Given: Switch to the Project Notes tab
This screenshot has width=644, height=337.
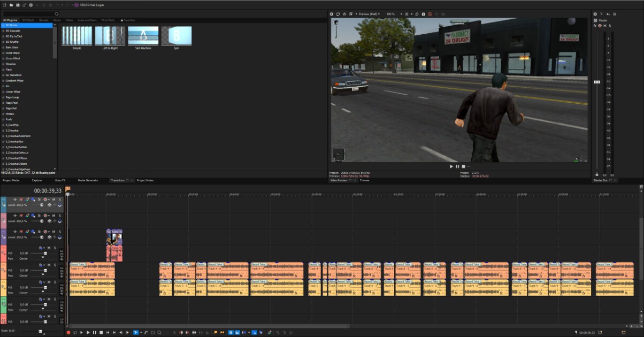Looking at the screenshot, I should [x=145, y=180].
